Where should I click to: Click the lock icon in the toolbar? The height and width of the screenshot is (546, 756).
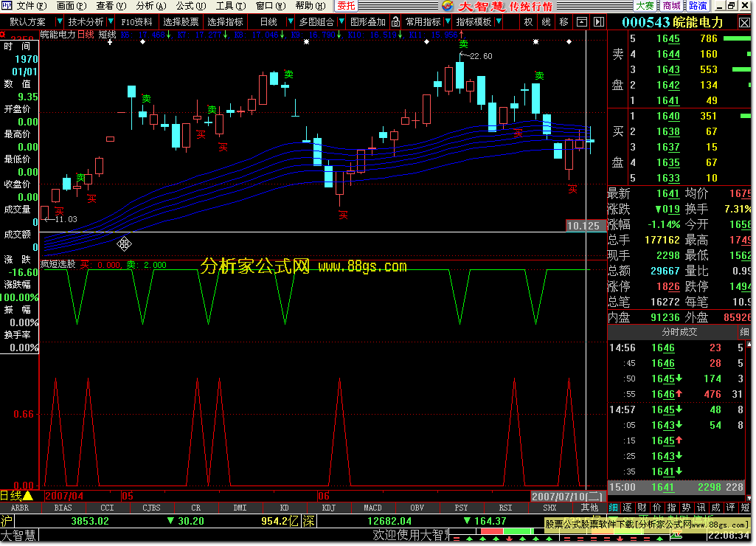point(395,21)
